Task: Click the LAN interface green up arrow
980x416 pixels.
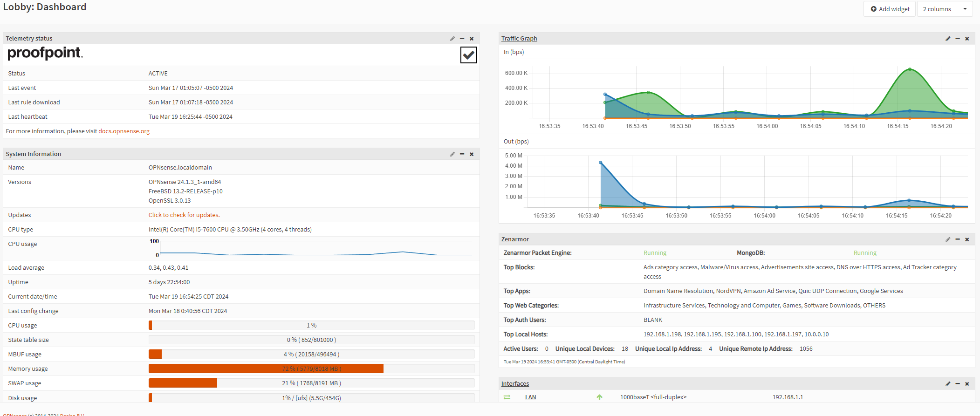Action: pyautogui.click(x=599, y=397)
